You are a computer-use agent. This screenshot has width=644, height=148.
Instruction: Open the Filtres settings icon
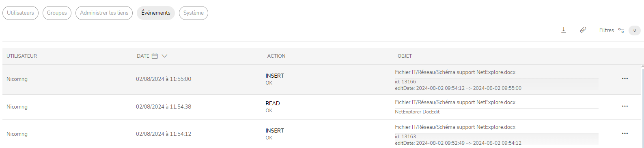pos(621,30)
